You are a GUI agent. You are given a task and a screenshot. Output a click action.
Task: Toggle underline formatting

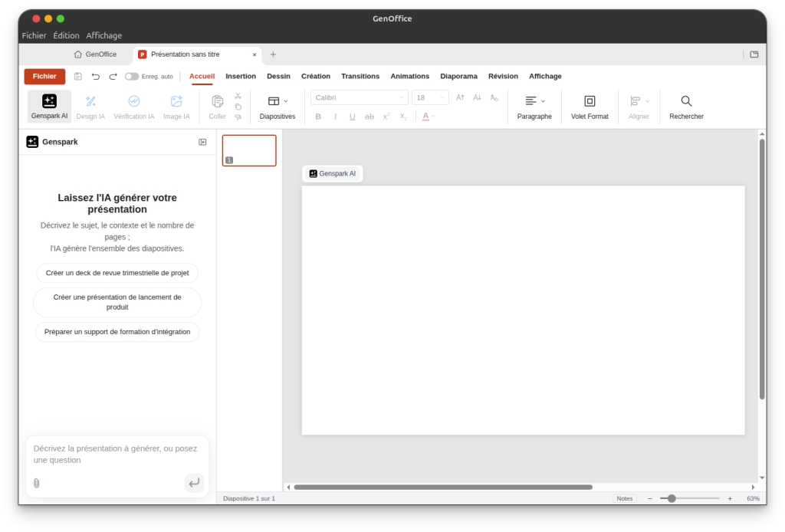pyautogui.click(x=353, y=117)
